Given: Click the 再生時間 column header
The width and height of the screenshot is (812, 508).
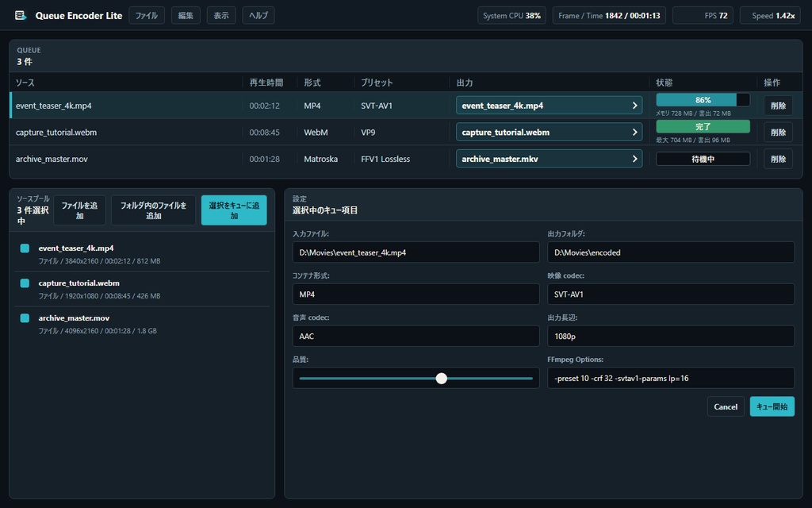Looking at the screenshot, I should click(266, 83).
